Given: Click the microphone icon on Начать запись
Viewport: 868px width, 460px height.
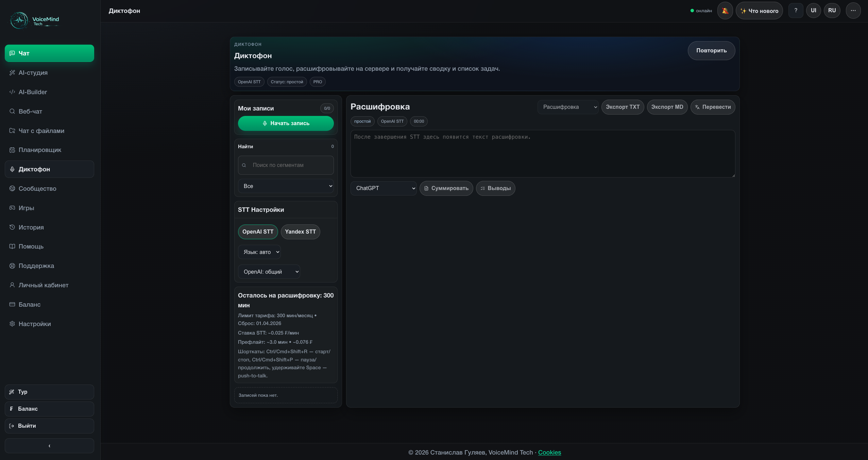Looking at the screenshot, I should (x=265, y=123).
